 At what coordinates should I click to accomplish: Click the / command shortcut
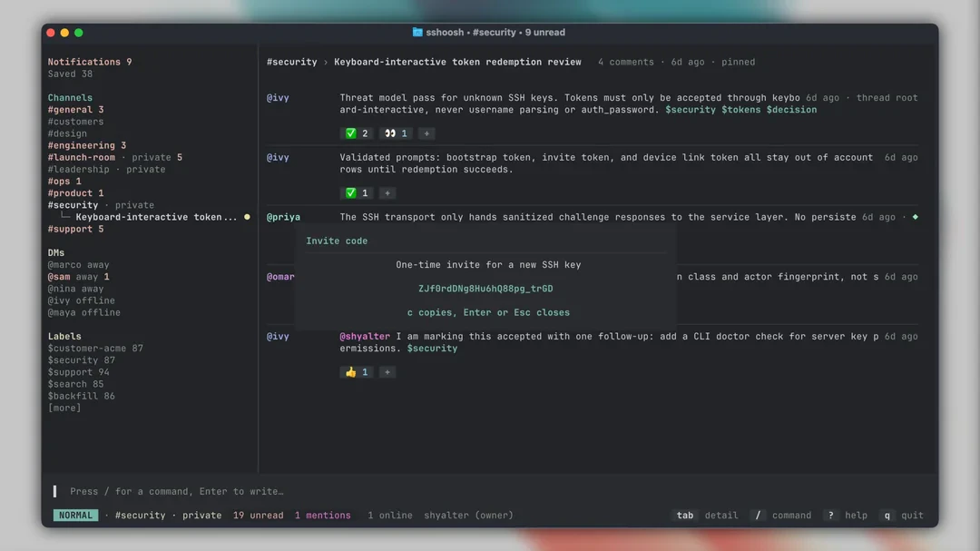(782, 516)
